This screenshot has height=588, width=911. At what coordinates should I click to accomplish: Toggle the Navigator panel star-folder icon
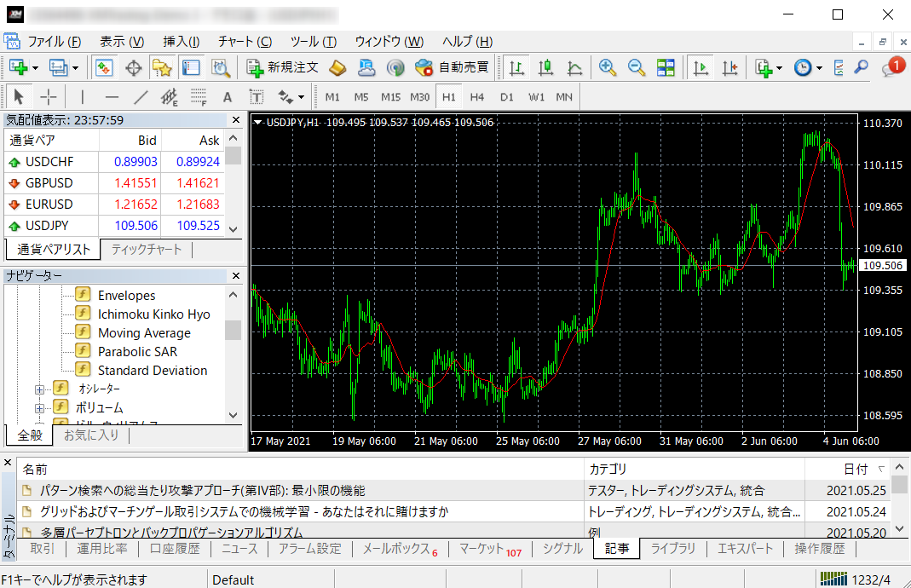(x=162, y=67)
